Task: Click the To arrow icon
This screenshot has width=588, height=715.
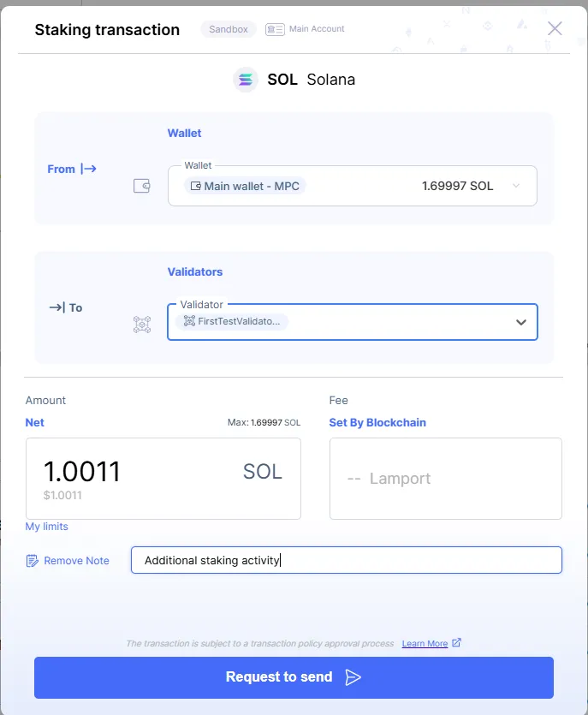Action: [57, 307]
